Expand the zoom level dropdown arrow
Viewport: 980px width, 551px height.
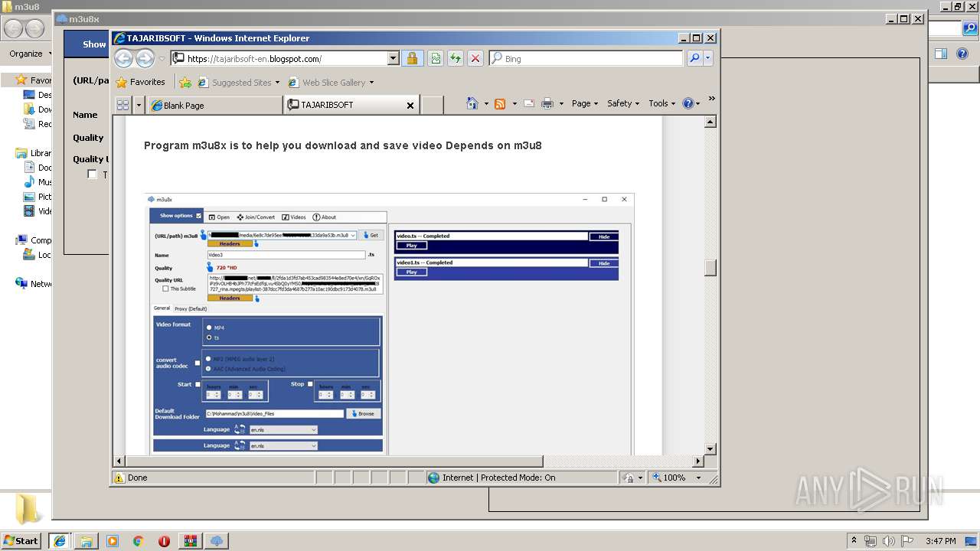[698, 478]
